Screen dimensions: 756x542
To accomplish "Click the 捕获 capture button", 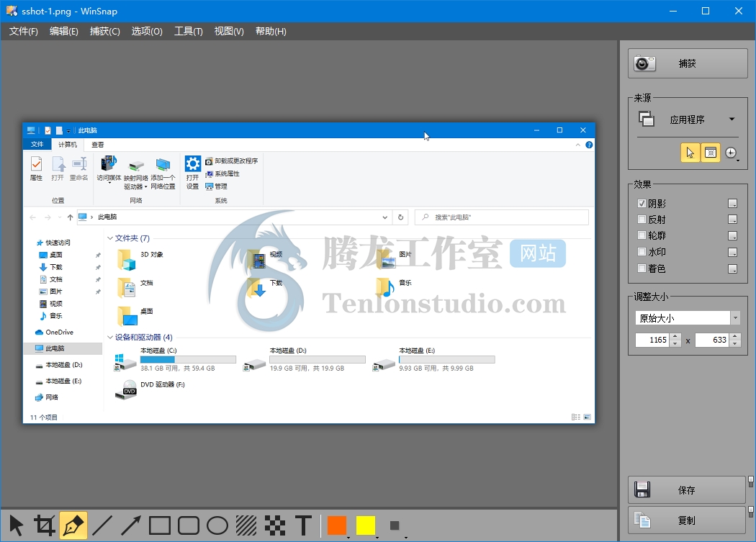I will tap(688, 63).
